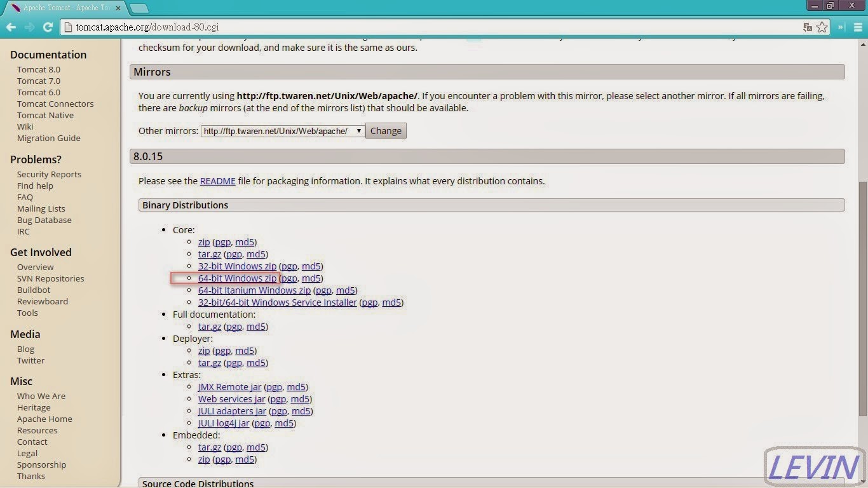
Task: Open the FAQ sidebar link
Action: pos(25,198)
